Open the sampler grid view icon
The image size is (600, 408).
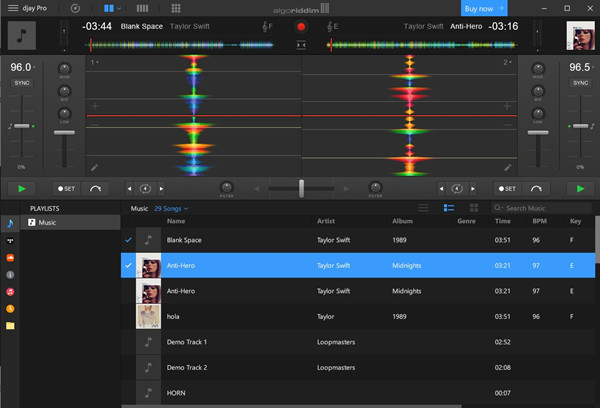(176, 8)
